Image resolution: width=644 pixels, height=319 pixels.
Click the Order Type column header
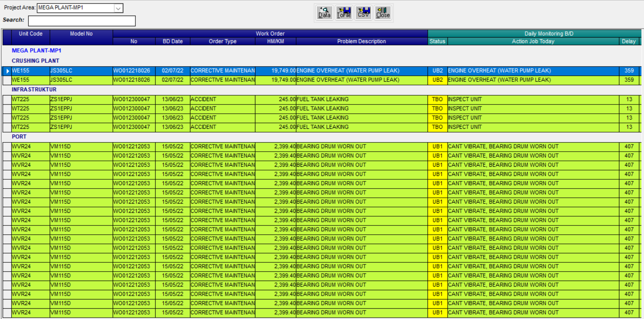point(223,41)
